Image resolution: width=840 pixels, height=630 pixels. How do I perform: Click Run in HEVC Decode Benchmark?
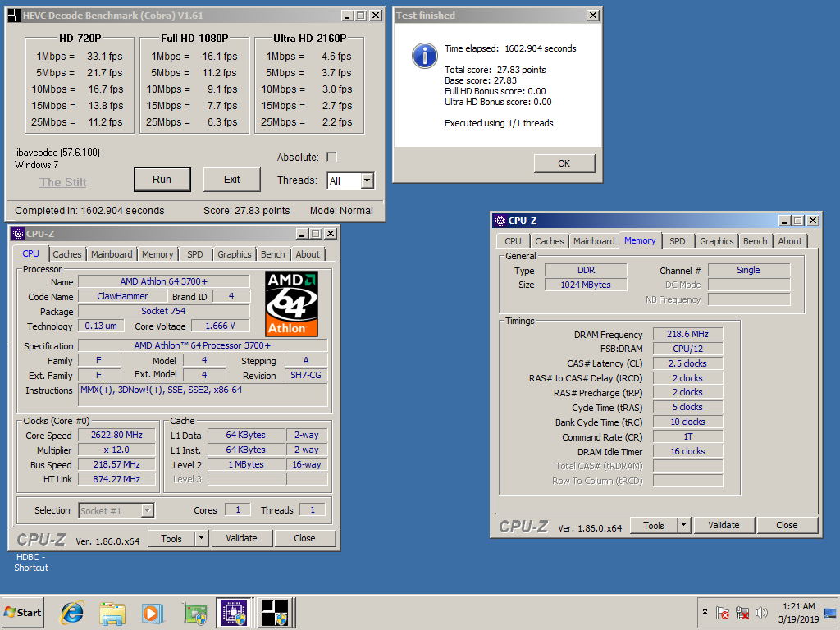click(162, 180)
